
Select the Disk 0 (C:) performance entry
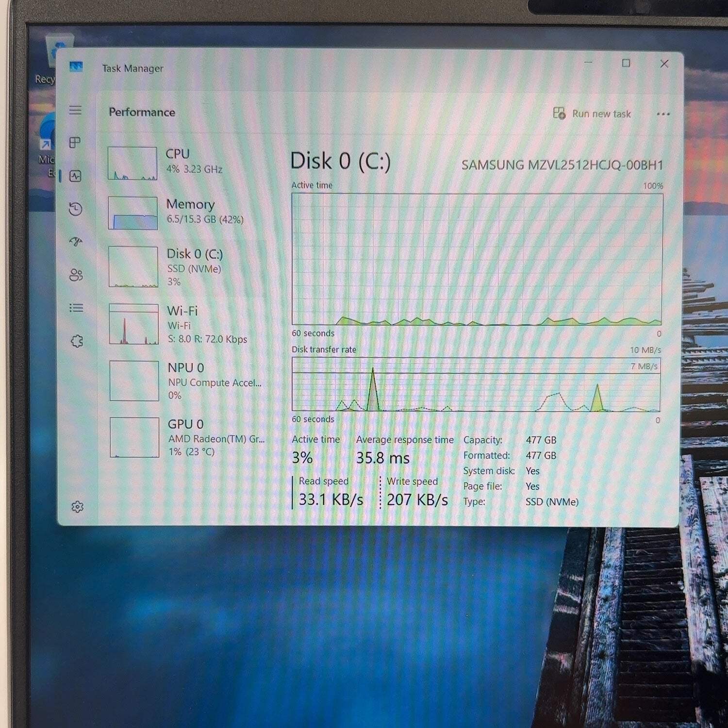coord(187,266)
